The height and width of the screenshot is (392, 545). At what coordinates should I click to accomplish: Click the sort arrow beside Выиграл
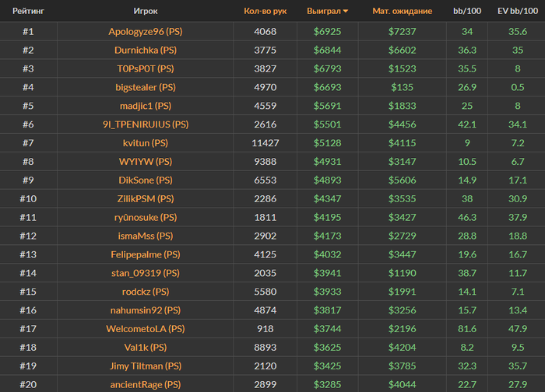coord(346,12)
